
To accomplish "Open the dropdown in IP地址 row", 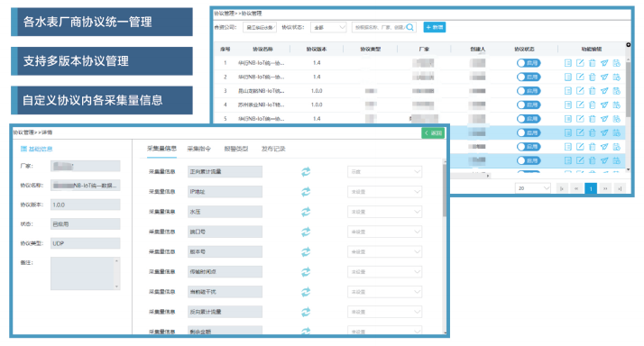I will (x=384, y=192).
